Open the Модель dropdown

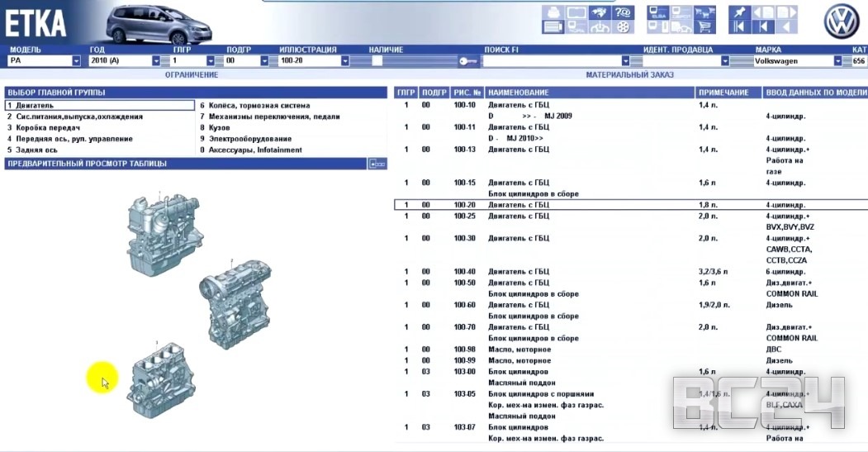[x=77, y=61]
